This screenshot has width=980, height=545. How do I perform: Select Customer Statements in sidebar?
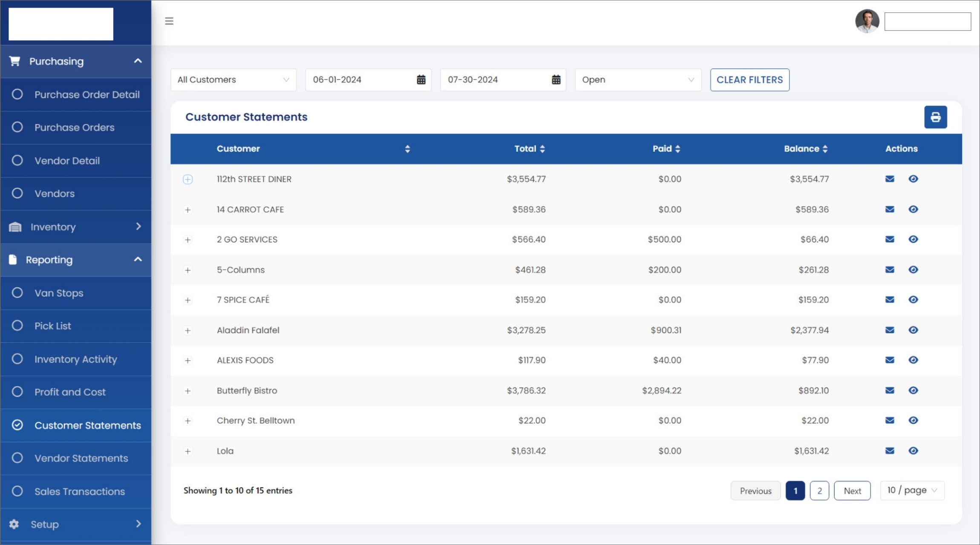point(75,425)
